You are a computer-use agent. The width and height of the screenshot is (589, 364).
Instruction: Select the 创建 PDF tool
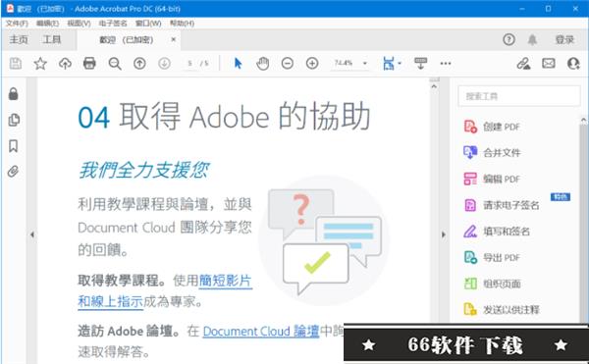492,127
